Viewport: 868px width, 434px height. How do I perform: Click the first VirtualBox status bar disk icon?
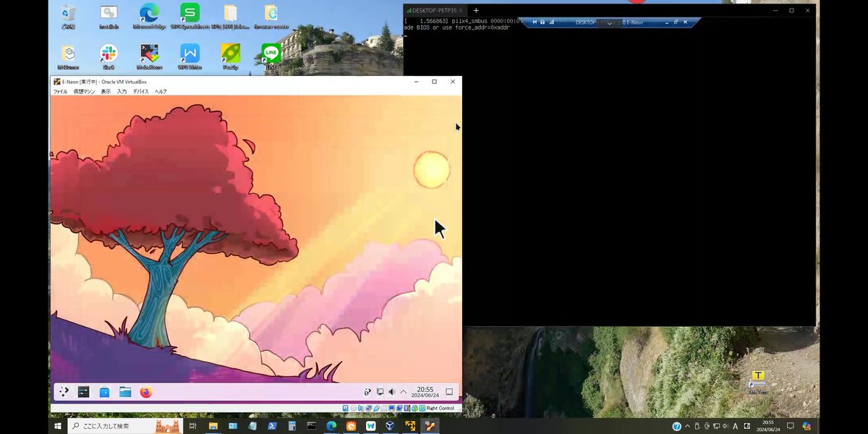coord(345,409)
